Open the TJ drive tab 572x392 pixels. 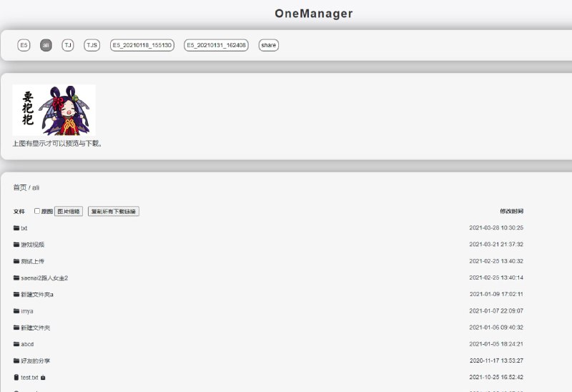click(x=68, y=45)
